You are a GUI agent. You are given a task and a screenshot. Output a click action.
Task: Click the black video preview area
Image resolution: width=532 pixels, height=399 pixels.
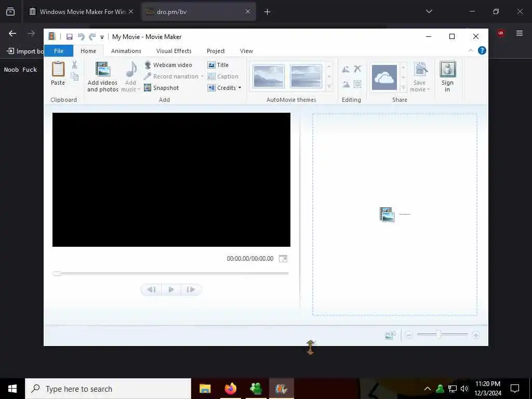(x=171, y=180)
